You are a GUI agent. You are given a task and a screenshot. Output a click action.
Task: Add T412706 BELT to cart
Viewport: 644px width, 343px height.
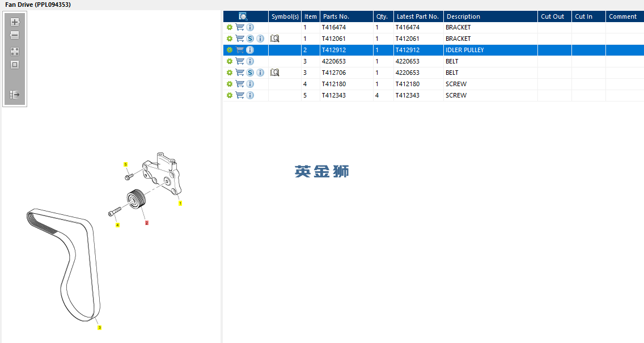240,73
